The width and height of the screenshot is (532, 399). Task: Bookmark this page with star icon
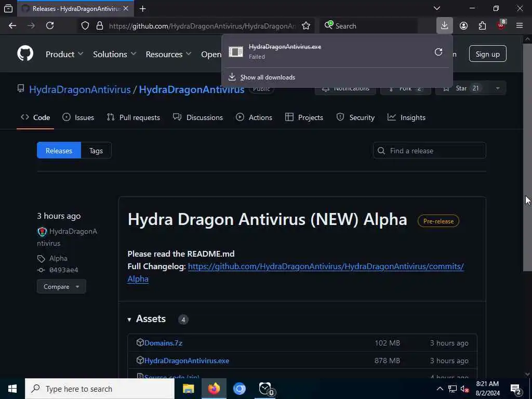tap(306, 26)
